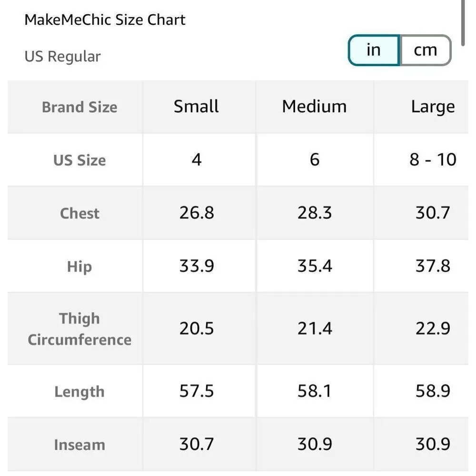
Task: Click the US Regular label
Action: click(x=62, y=57)
